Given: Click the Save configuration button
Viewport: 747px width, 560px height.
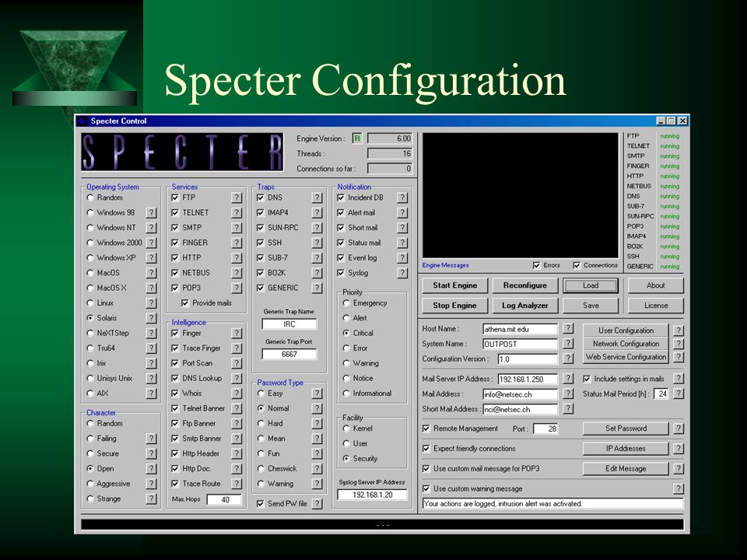Looking at the screenshot, I should coord(591,305).
